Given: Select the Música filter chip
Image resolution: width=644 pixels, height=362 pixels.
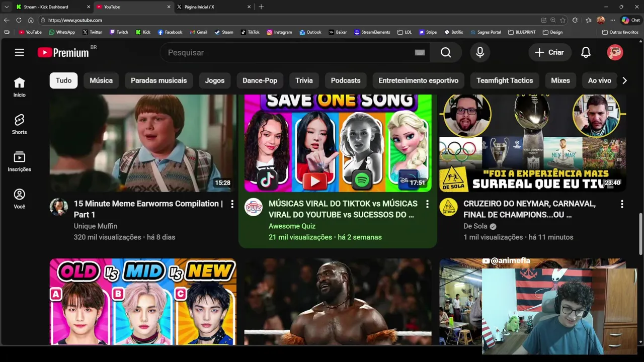Looking at the screenshot, I should coord(101,80).
